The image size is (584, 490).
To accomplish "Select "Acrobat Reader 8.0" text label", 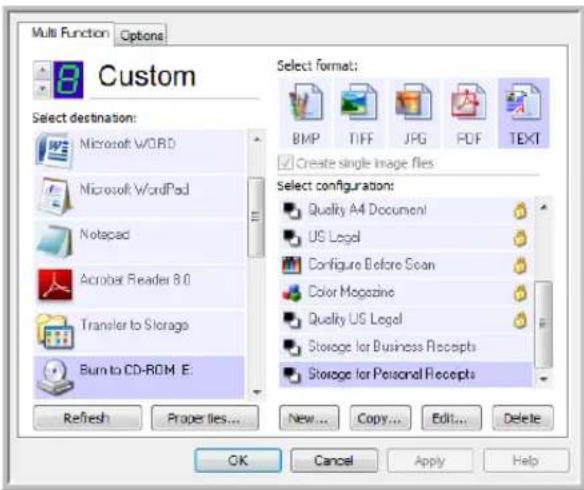I will (x=135, y=280).
